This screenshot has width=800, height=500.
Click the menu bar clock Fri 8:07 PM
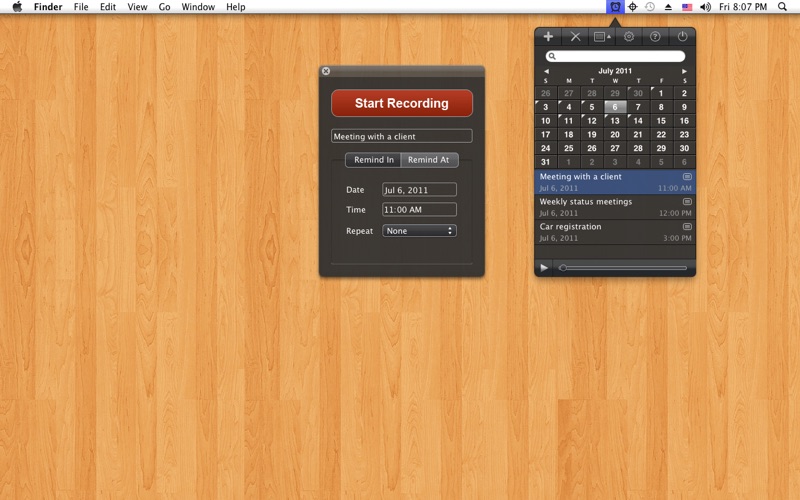tap(743, 7)
